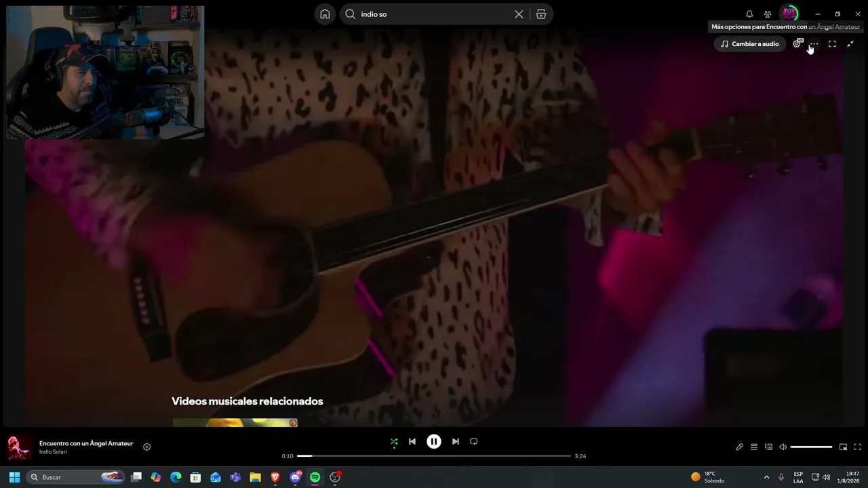Open more options for Encuentro con un Ángel Amateur
Screen dimensions: 868x488
pos(814,44)
